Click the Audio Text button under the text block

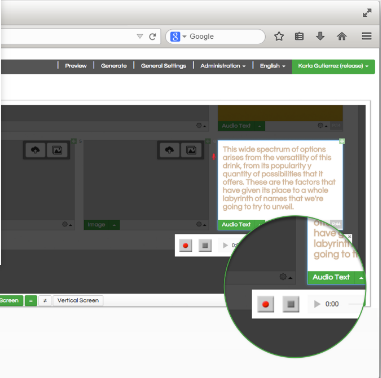click(x=236, y=225)
